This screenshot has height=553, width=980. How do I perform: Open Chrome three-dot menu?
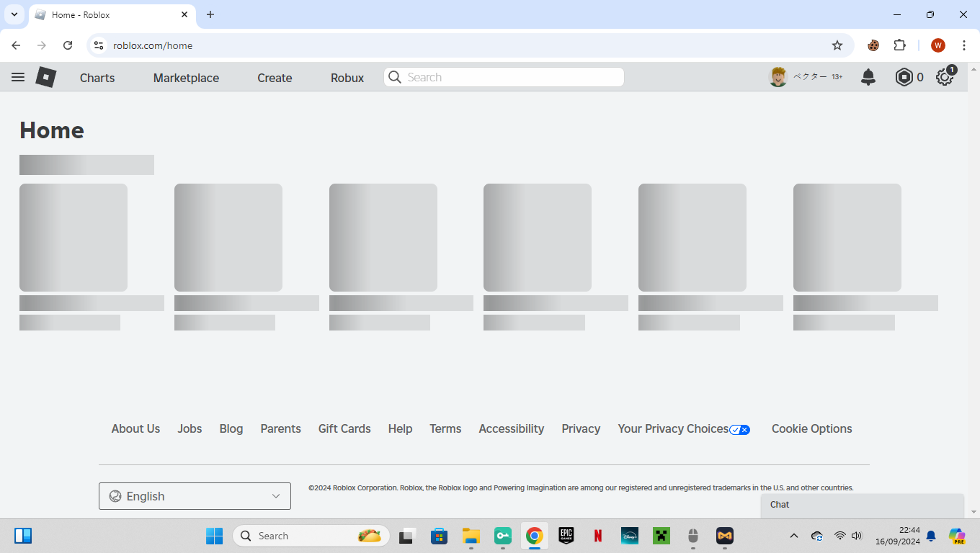[964, 45]
